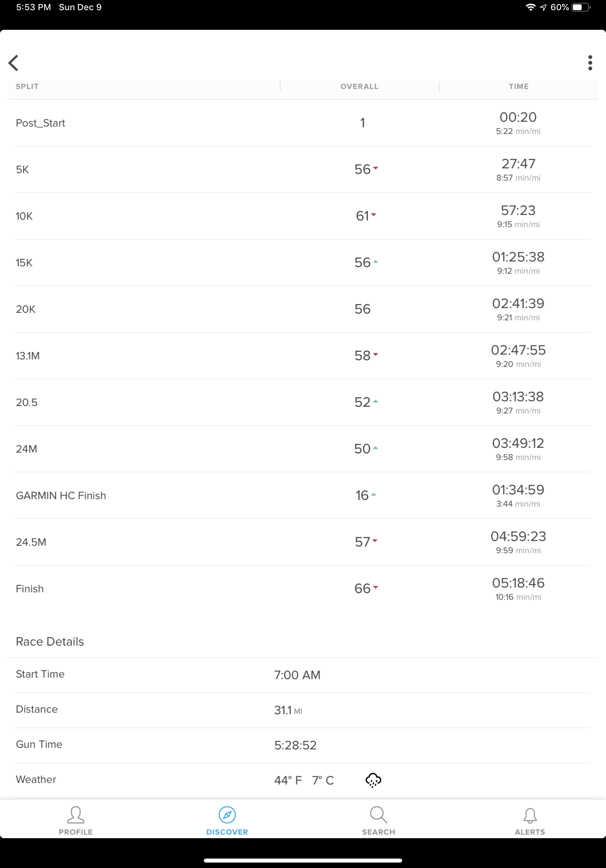Tap the Alerts bell icon

point(530,816)
